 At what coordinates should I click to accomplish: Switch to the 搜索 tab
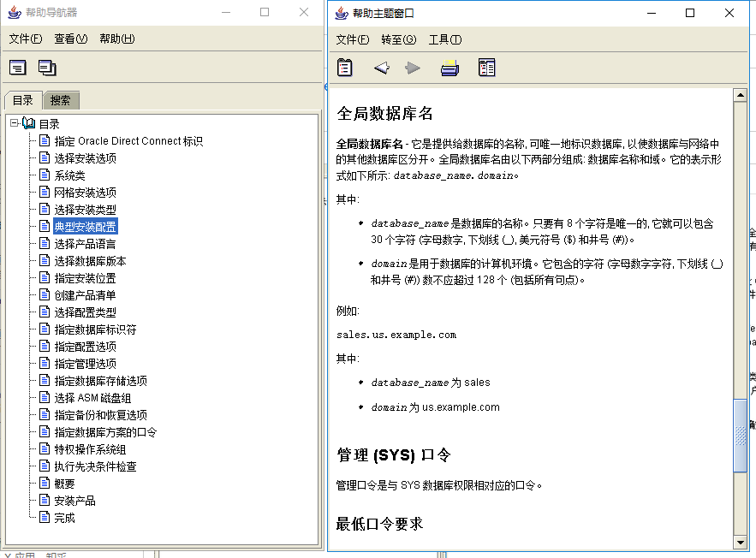click(61, 100)
